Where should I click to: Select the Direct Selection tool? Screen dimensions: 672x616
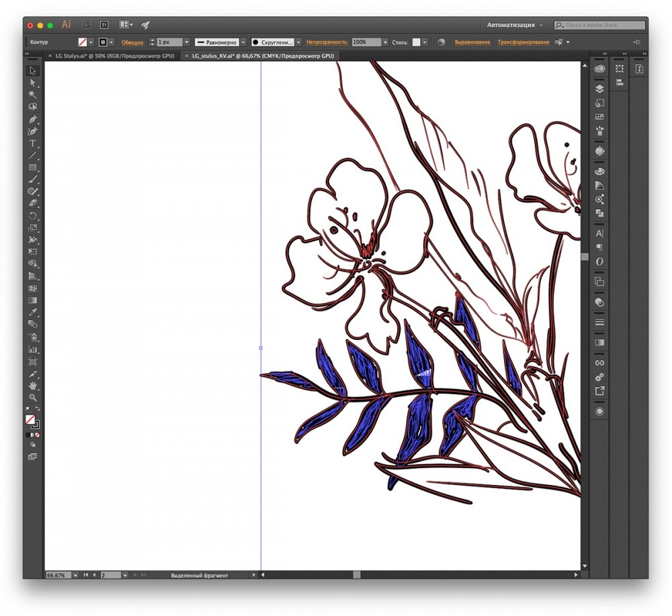(32, 83)
